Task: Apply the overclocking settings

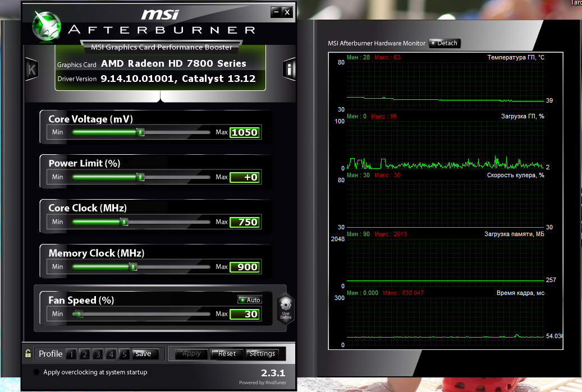Action: tap(191, 354)
